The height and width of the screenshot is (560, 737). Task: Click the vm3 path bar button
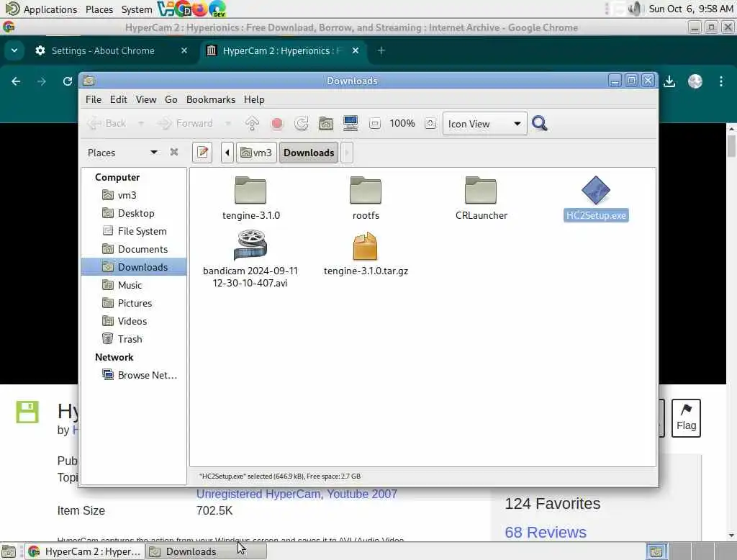256,153
